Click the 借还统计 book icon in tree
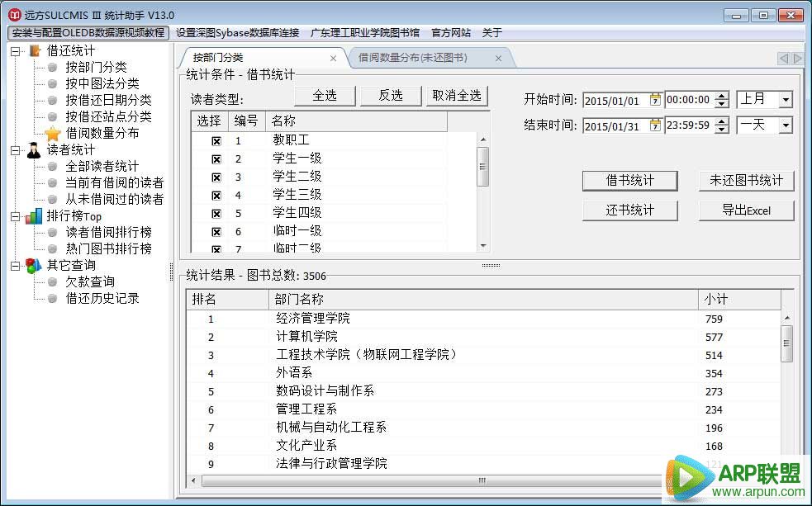The image size is (812, 506). [36, 50]
